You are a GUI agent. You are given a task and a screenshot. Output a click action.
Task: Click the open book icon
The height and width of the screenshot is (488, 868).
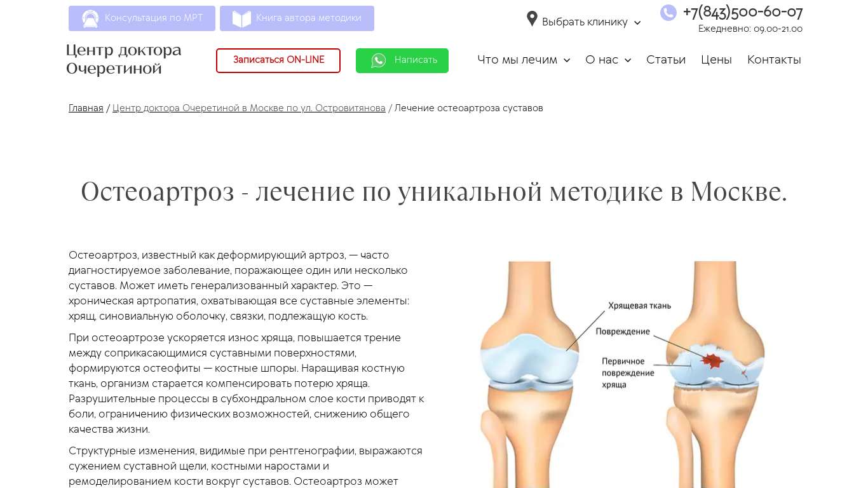coord(241,18)
